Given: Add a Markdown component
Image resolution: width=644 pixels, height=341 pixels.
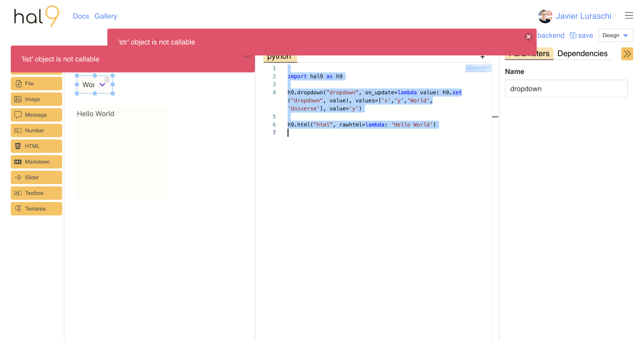Looking at the screenshot, I should click(36, 162).
